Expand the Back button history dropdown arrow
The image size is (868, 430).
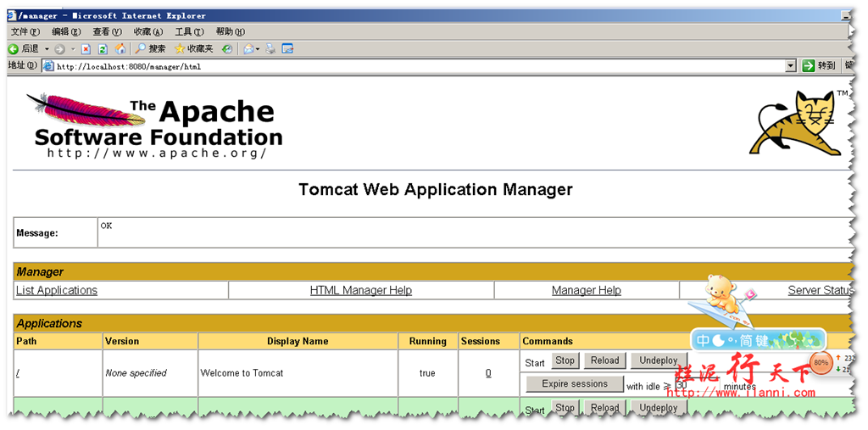pyautogui.click(x=47, y=49)
